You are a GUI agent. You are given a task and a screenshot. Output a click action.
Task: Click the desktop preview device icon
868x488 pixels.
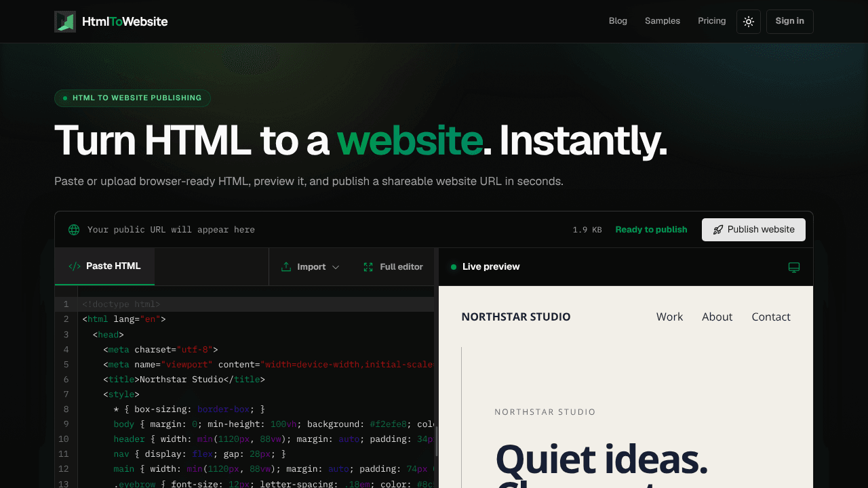(794, 267)
